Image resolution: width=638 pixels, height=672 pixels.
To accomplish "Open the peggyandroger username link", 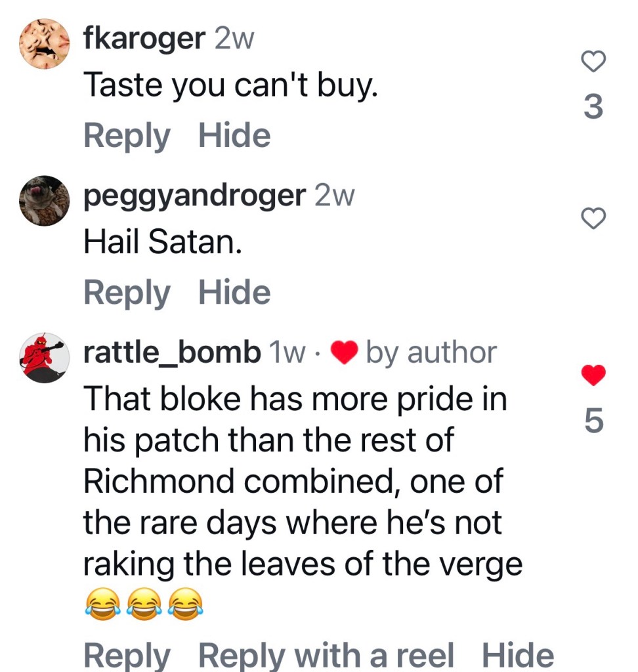I will [195, 196].
